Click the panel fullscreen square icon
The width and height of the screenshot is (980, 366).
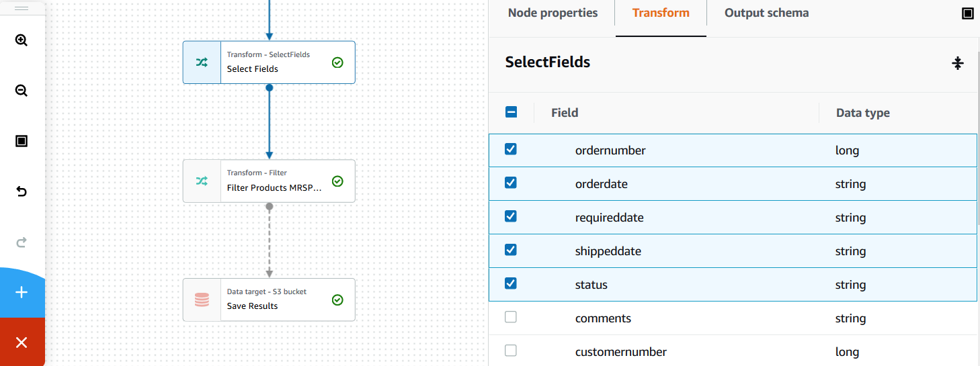click(x=967, y=13)
